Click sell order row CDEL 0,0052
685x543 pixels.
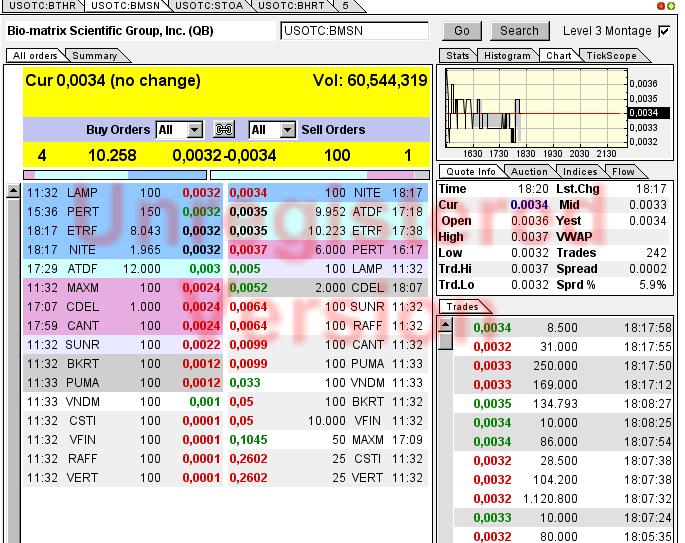coord(328,288)
